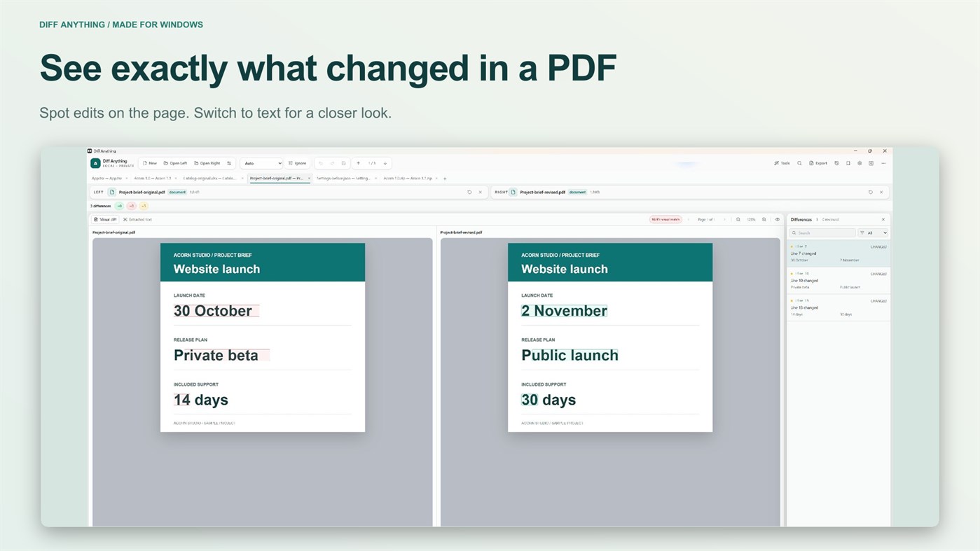Open the history icon next to Export

[x=836, y=163]
